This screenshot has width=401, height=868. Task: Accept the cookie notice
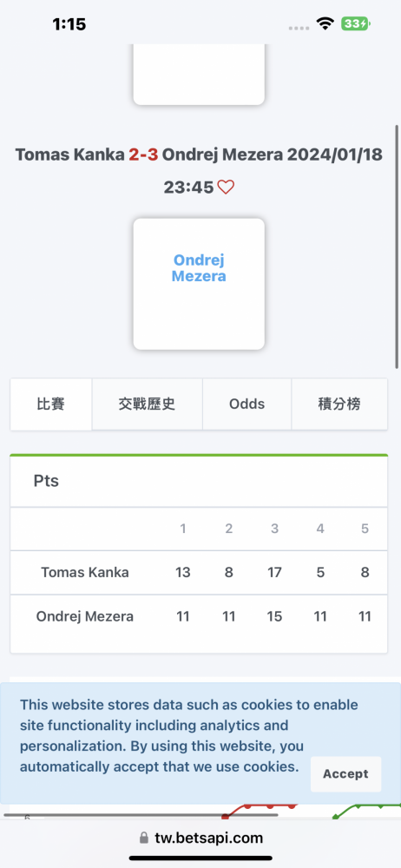345,774
